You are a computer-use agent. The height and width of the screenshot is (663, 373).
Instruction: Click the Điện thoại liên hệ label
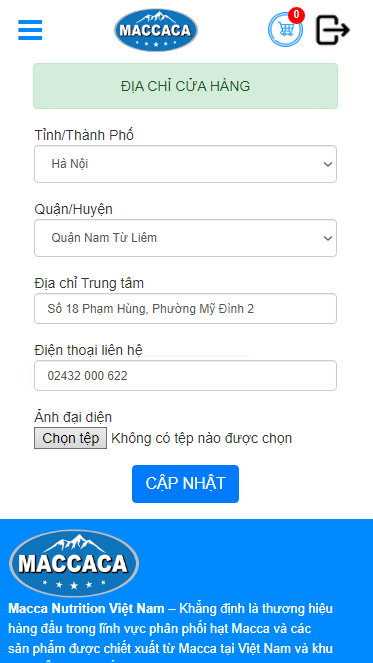[x=88, y=350]
